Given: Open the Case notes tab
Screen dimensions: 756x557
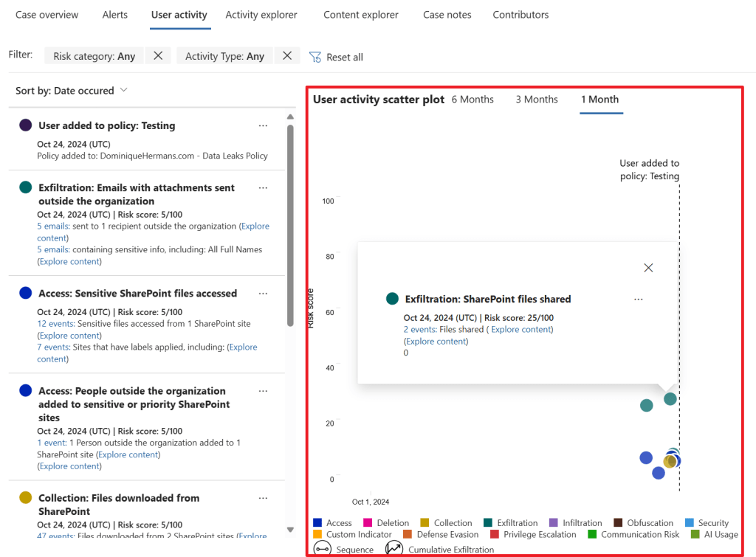Looking at the screenshot, I should coord(447,15).
